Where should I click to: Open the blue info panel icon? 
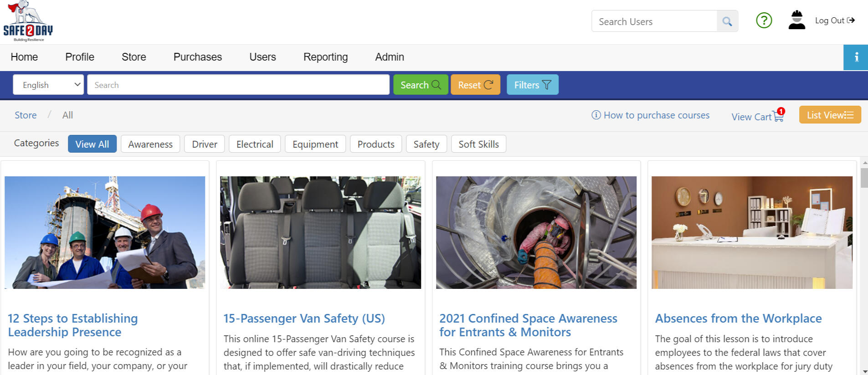(856, 57)
